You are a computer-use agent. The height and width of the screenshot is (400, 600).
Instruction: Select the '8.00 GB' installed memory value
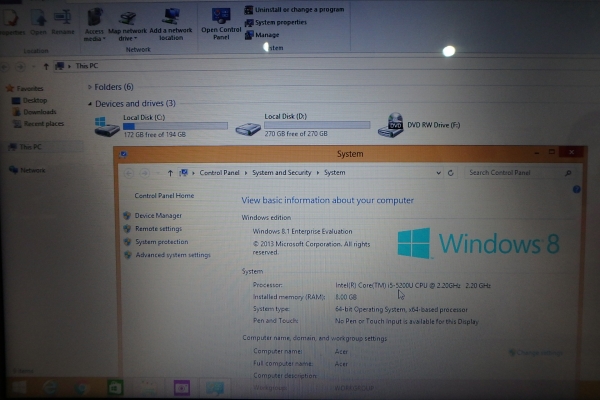pyautogui.click(x=346, y=297)
